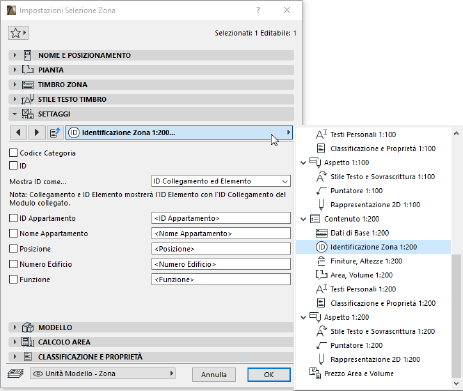Edit the Posizione text field
Viewport: 463px width, 391px height.
pos(221,249)
